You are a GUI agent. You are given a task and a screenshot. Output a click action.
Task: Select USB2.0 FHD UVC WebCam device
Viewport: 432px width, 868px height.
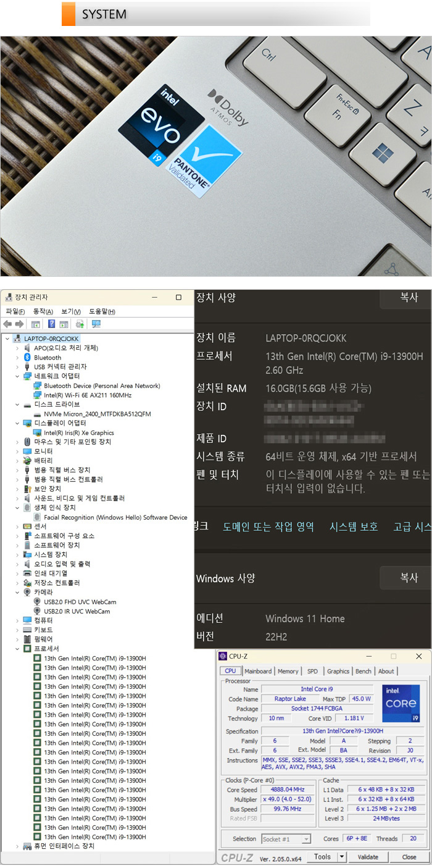80,602
